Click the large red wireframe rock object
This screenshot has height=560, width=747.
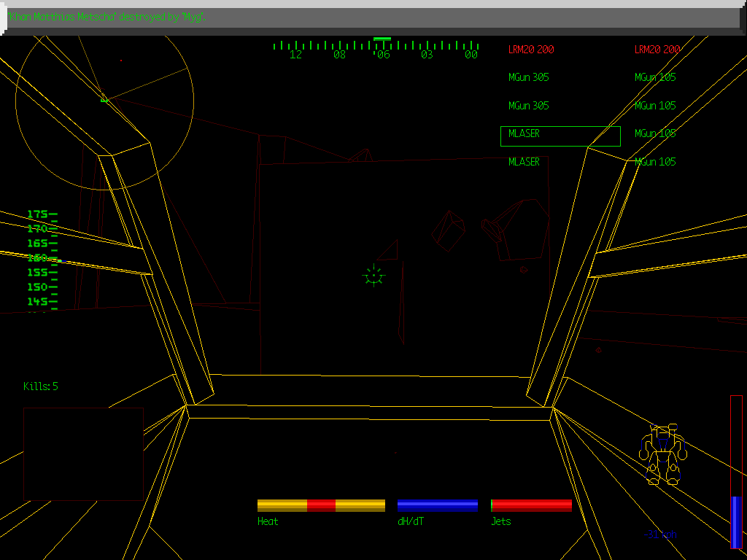(519, 228)
